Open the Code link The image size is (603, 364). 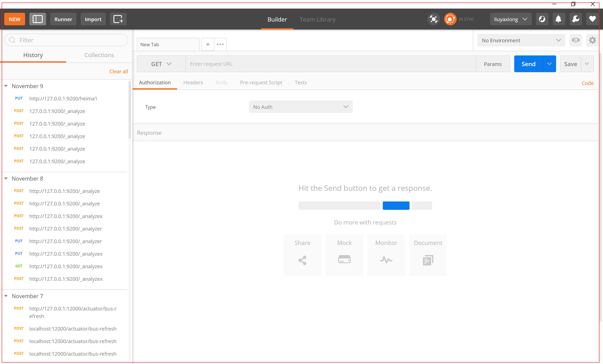pos(587,83)
